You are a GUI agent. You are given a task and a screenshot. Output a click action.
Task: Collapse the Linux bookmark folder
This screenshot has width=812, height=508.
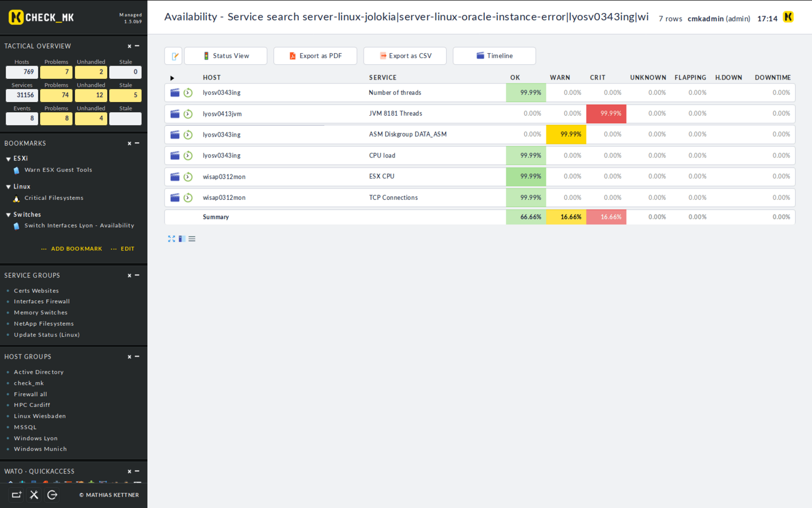(8, 187)
